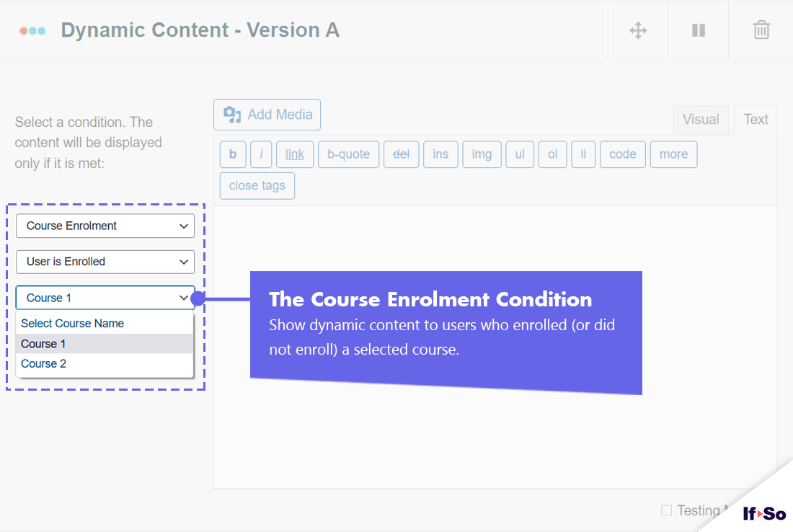Switch to the Visual editor tab

click(x=701, y=120)
